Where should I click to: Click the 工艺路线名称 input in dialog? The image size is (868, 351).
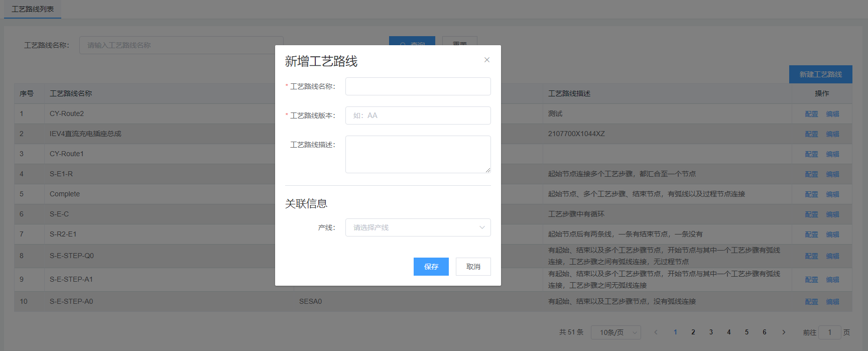(x=418, y=86)
